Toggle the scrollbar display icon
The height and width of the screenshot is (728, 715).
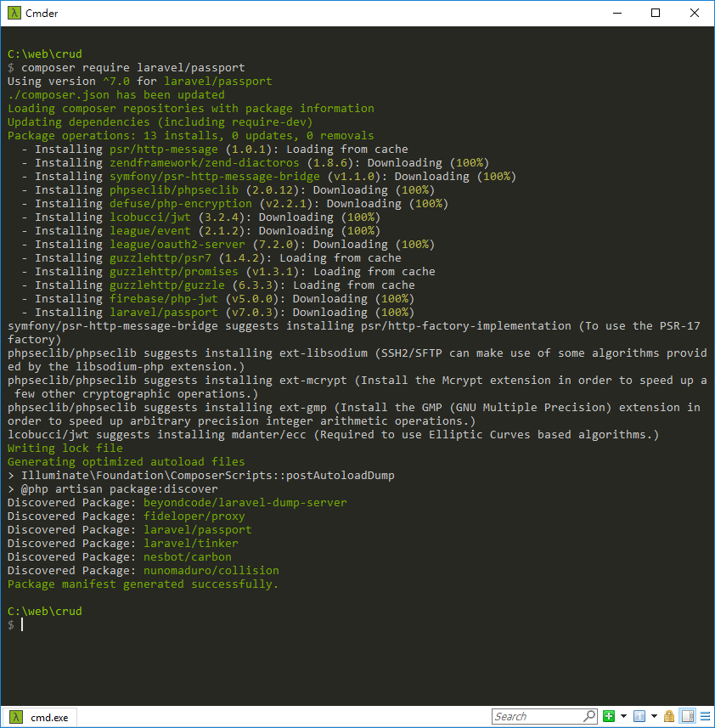pyautogui.click(x=688, y=716)
